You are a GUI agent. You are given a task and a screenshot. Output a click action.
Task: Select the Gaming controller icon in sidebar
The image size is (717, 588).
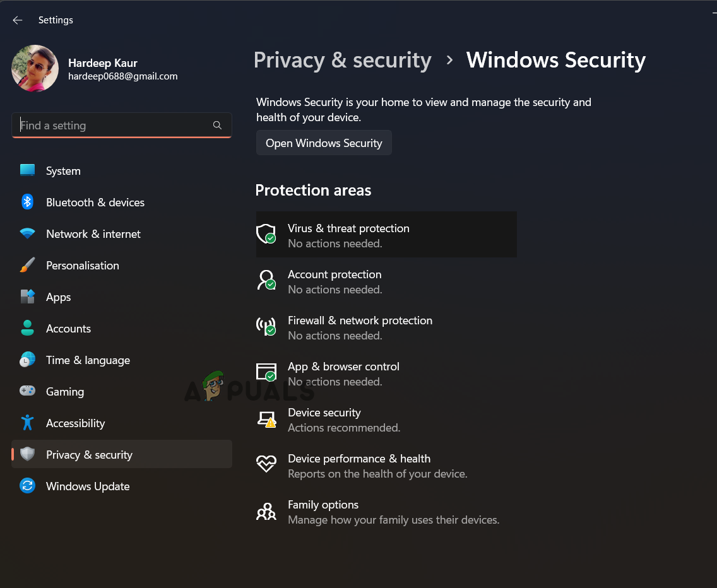tap(28, 391)
